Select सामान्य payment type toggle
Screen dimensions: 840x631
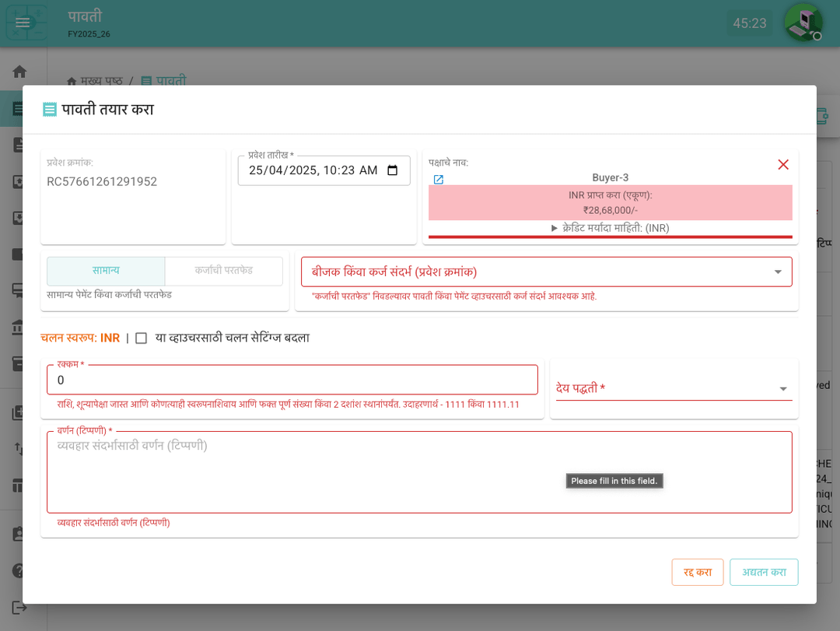[106, 271]
